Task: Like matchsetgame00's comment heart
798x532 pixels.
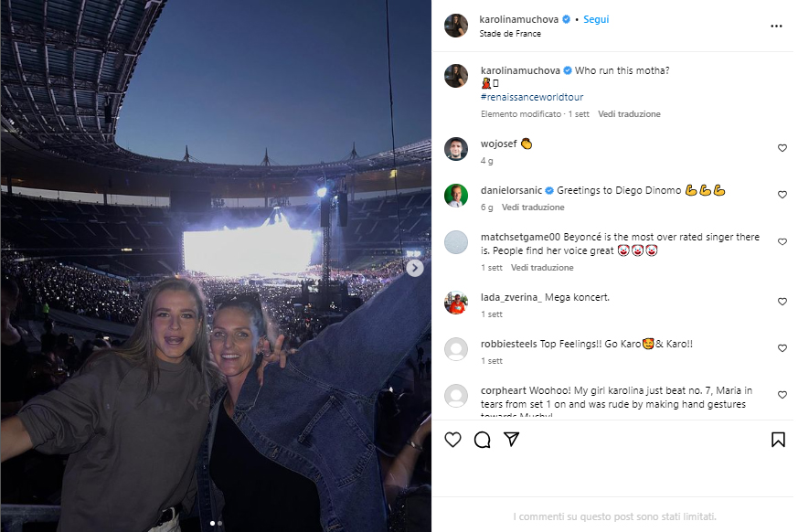Action: coord(782,242)
